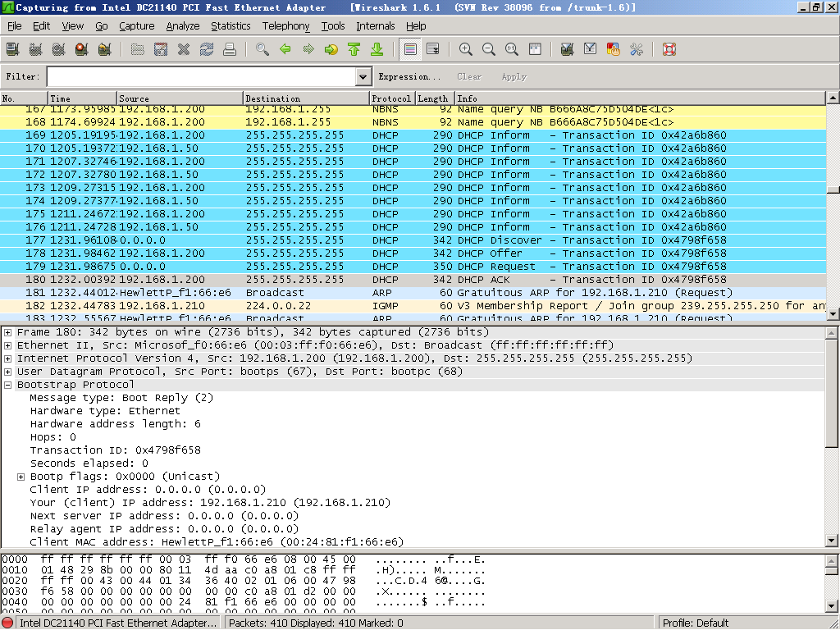Open the Internals menu
The height and width of the screenshot is (630, 840).
375,25
